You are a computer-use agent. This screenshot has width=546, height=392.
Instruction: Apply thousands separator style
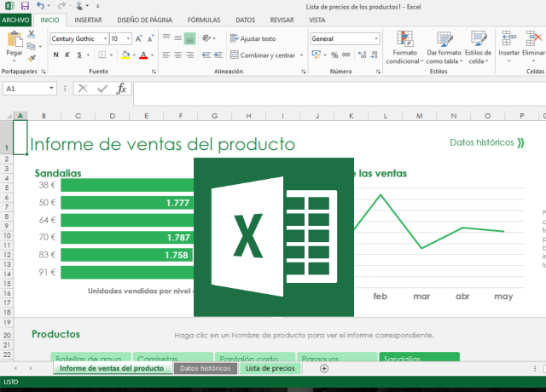click(346, 55)
